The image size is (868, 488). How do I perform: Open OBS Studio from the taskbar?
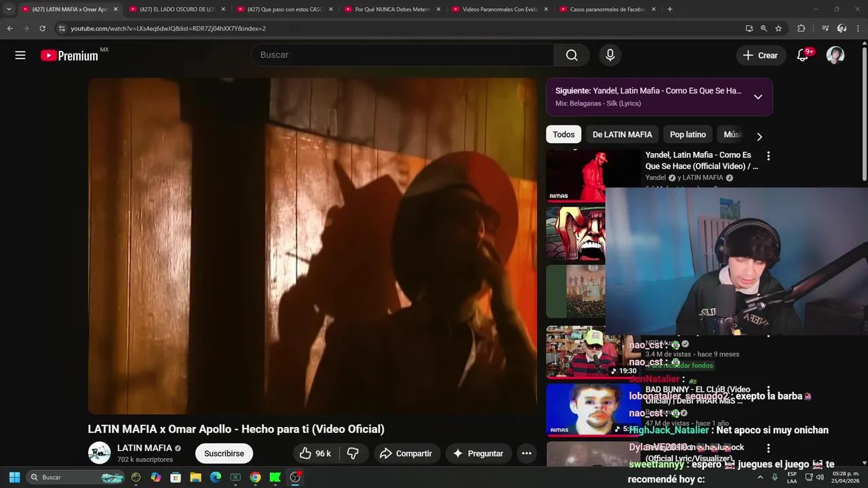(x=295, y=477)
